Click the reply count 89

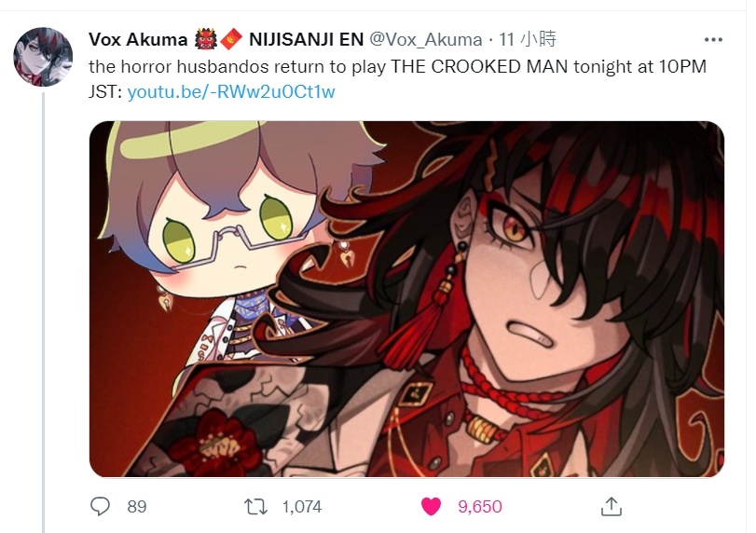tap(137, 507)
